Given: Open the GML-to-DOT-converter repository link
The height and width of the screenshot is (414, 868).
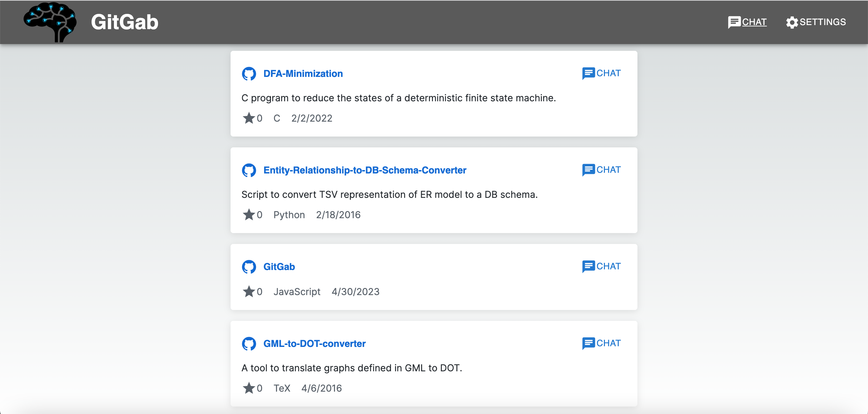Looking at the screenshot, I should coord(314,344).
